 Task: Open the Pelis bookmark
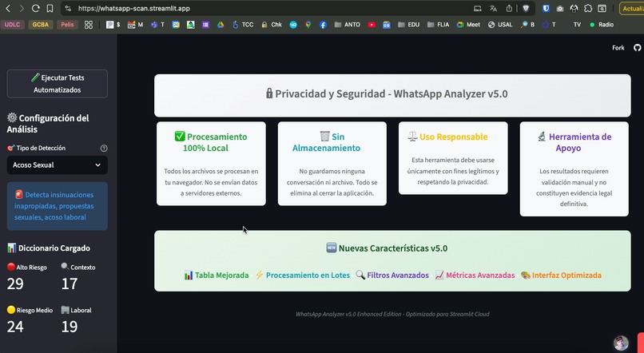point(67,25)
